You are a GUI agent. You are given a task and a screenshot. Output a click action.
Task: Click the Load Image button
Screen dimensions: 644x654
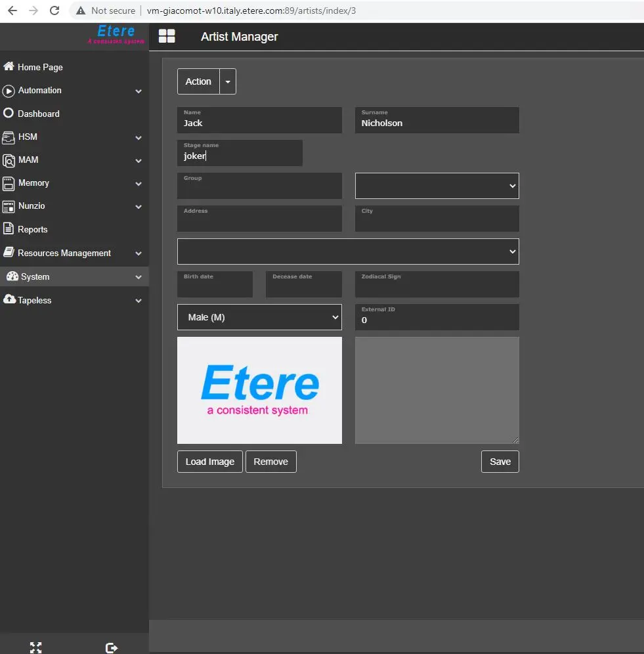[x=209, y=462]
